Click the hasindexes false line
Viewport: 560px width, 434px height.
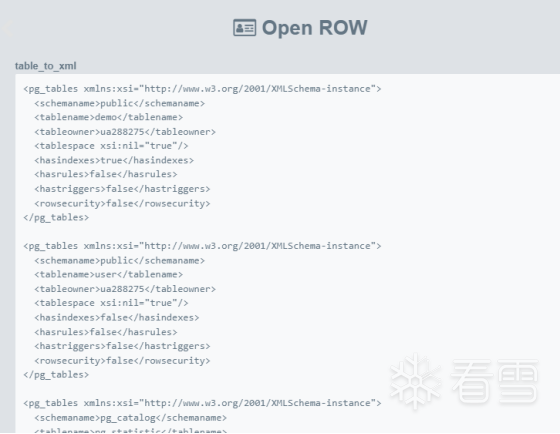click(117, 318)
